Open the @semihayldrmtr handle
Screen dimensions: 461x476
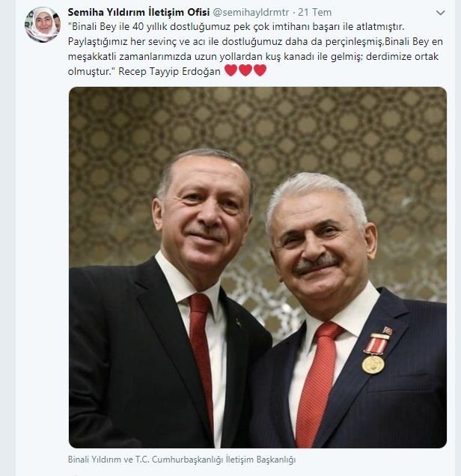point(251,13)
